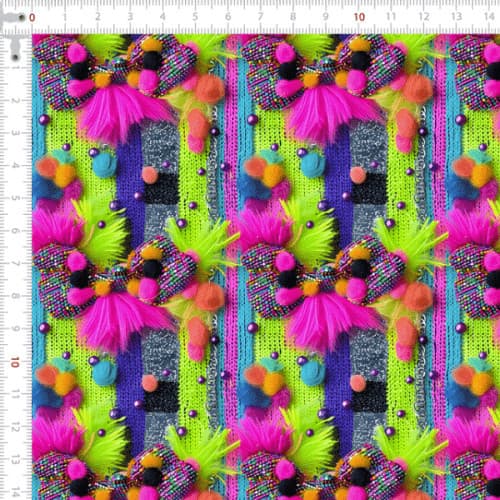Click the number 12 on the horizontal ruler

coord(424,16)
